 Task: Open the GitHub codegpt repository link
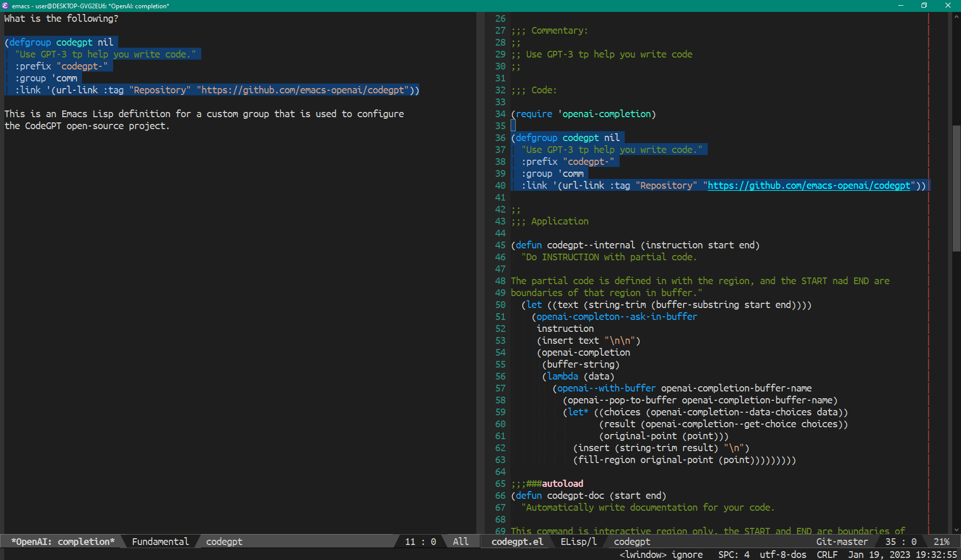click(808, 186)
